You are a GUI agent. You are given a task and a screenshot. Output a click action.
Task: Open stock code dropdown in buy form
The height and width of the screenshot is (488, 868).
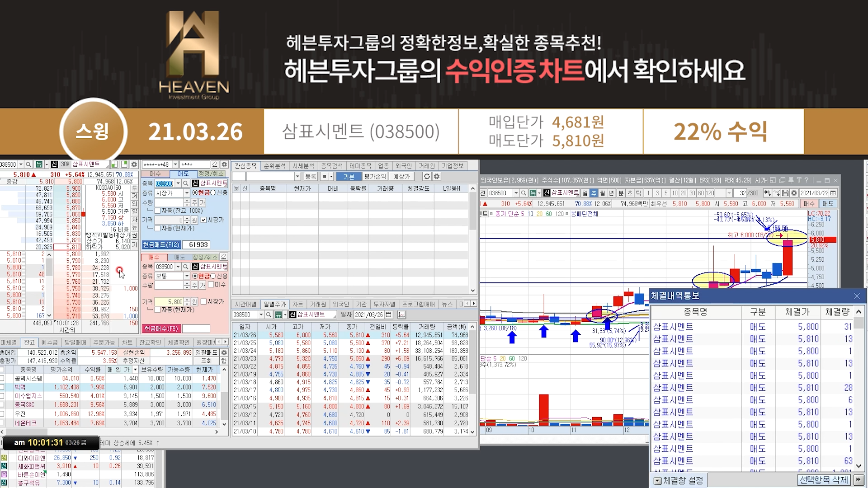point(178,267)
